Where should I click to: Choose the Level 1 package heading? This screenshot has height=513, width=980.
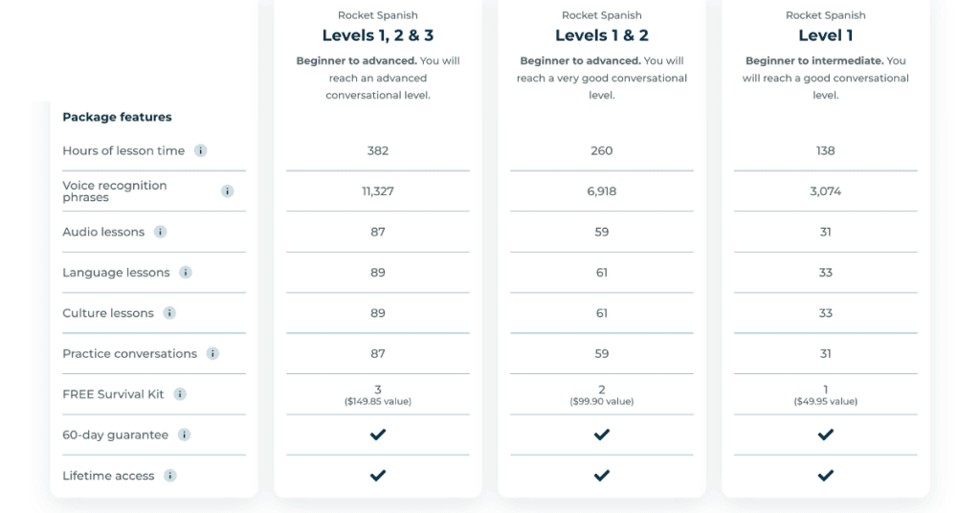click(826, 35)
